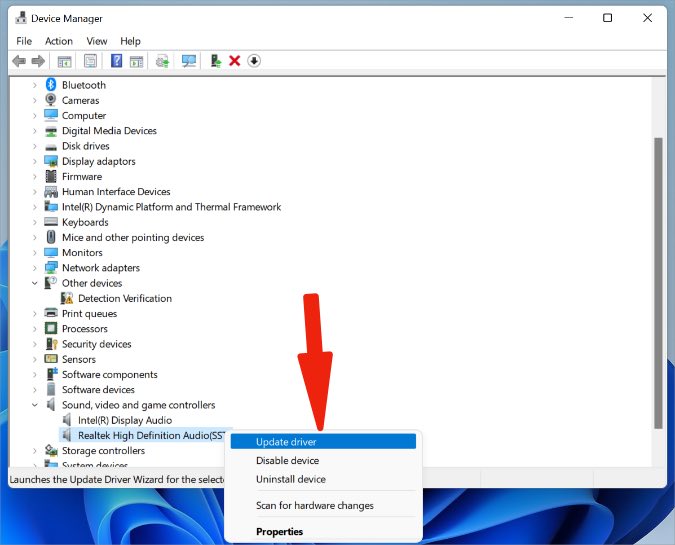The width and height of the screenshot is (675, 545).
Task: Choose Disable device in context menu
Action: pyautogui.click(x=287, y=460)
